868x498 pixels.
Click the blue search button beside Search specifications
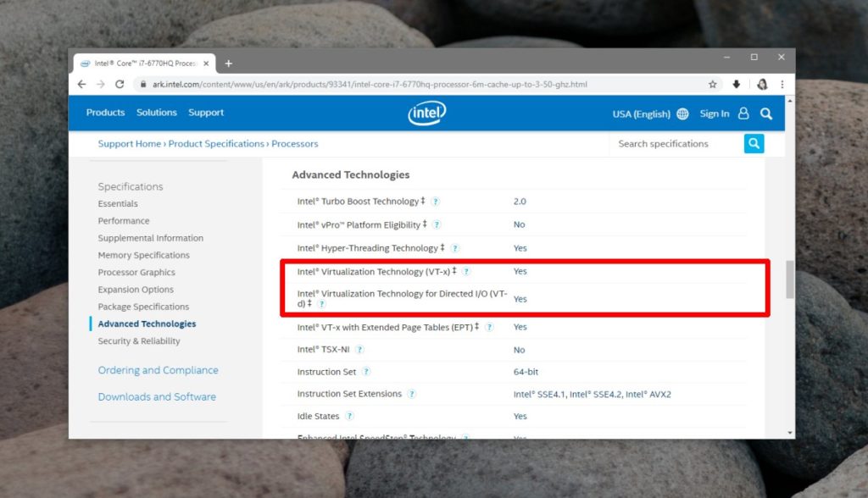754,143
